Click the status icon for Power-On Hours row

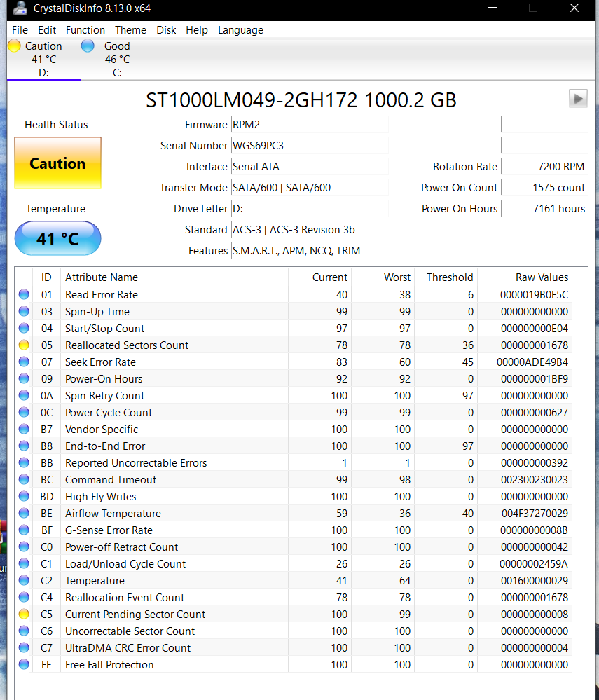24,378
